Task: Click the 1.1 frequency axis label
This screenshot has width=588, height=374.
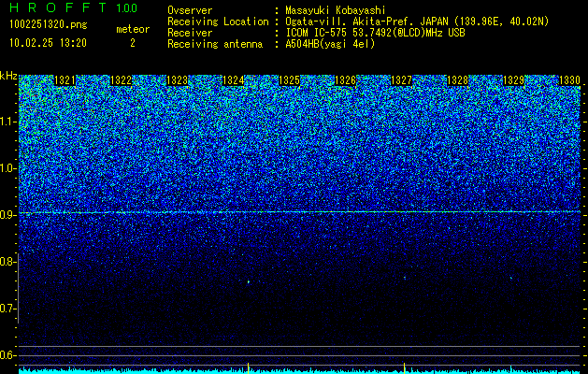Action: (7, 122)
